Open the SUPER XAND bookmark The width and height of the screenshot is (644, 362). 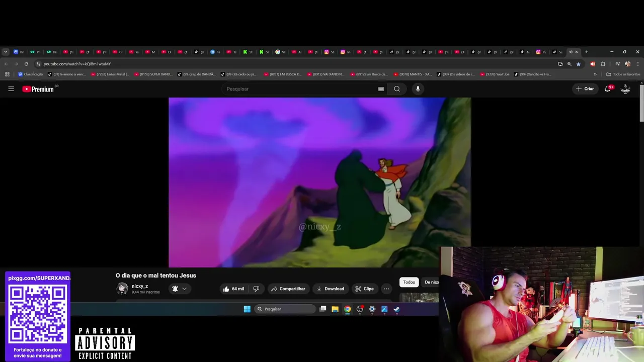click(153, 74)
